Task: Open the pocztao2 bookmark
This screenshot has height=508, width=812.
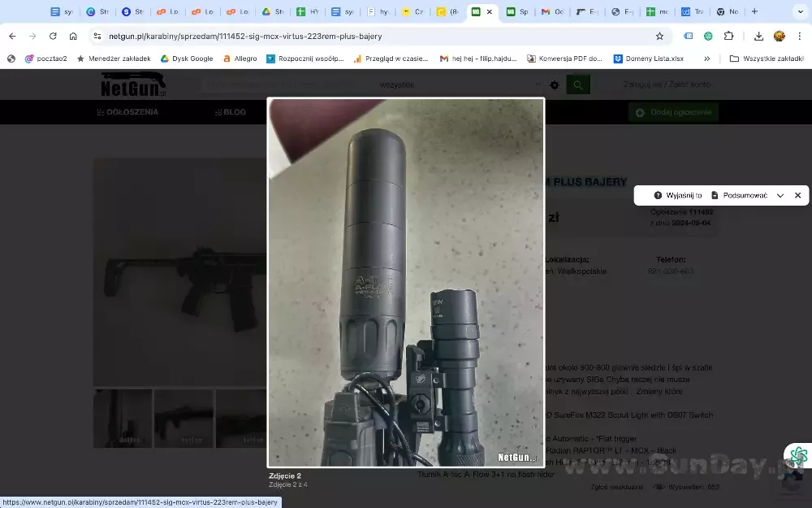Action: coord(46,59)
